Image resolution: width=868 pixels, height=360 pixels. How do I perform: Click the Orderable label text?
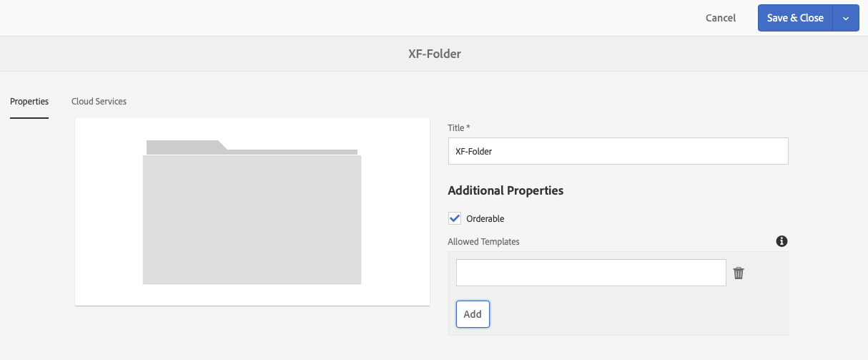click(x=485, y=218)
